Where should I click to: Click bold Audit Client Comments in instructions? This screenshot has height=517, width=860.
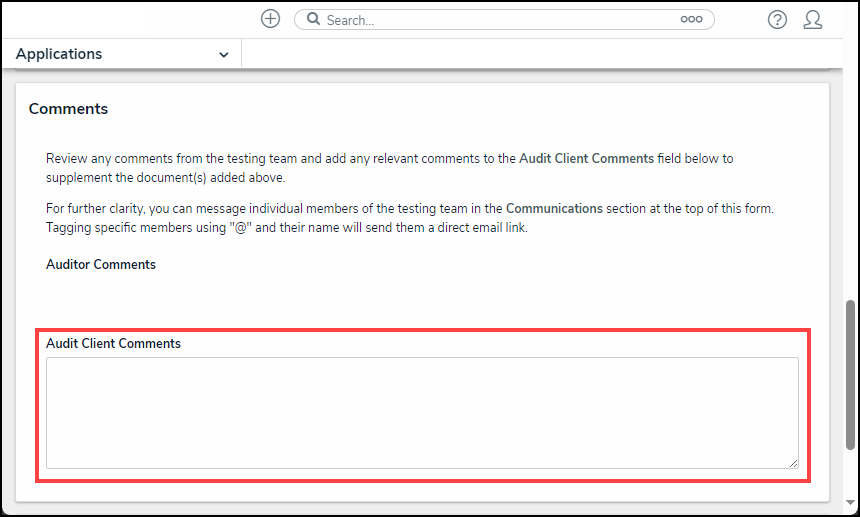(x=586, y=158)
